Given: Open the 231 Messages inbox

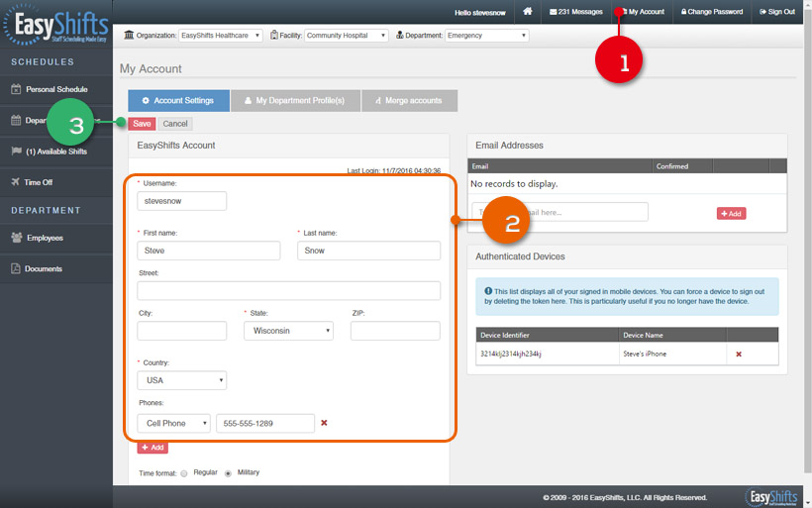Looking at the screenshot, I should [576, 12].
